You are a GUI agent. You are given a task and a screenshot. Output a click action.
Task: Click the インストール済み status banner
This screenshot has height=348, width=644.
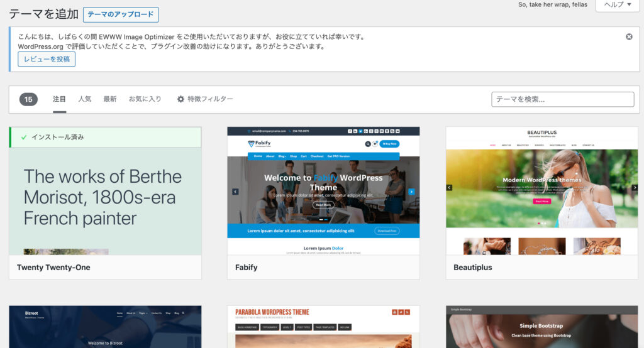tap(105, 137)
